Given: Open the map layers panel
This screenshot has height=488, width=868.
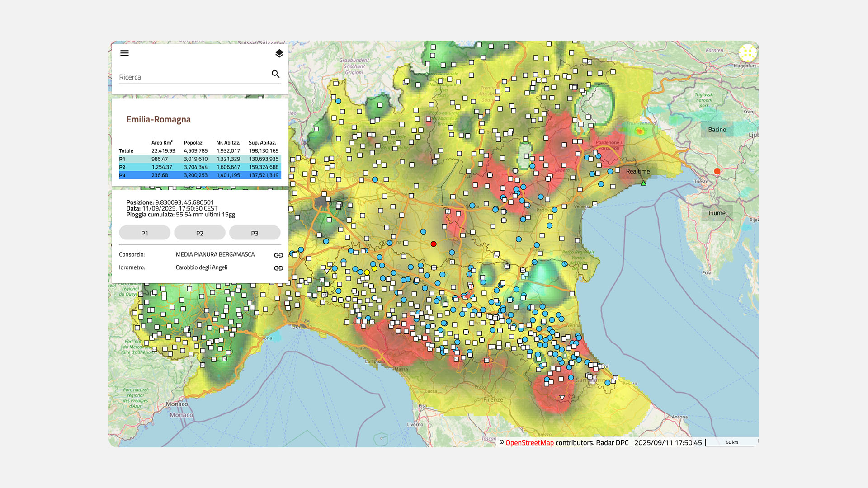Looking at the screenshot, I should coord(279,53).
